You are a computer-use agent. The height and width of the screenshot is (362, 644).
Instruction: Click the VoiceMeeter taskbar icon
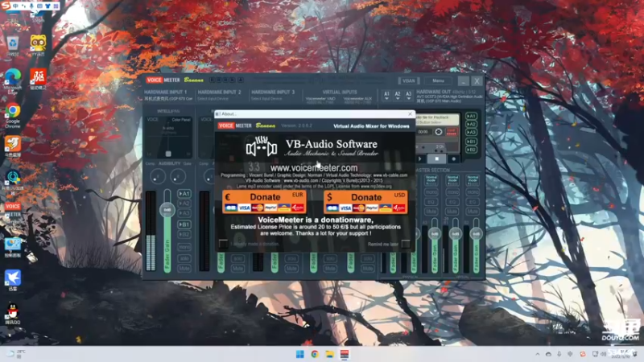pyautogui.click(x=345, y=354)
